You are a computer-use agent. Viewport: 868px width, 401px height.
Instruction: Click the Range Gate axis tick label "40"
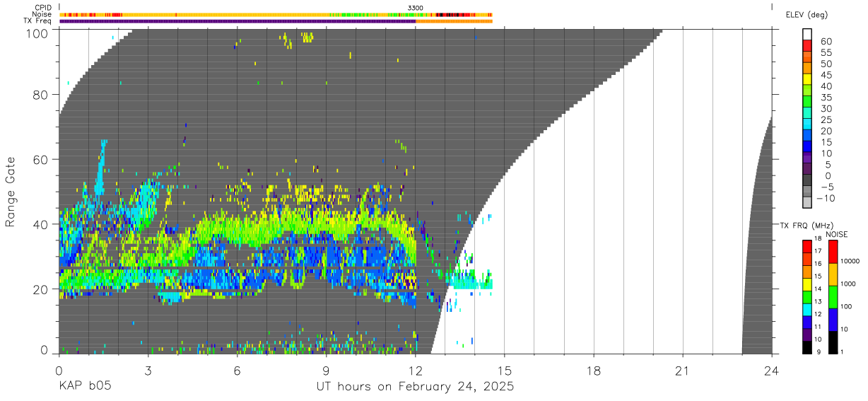point(40,224)
